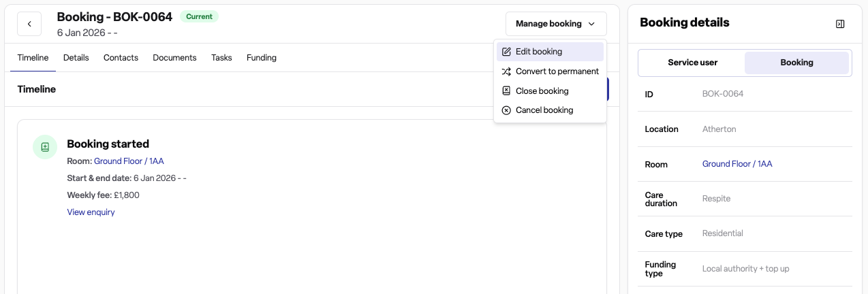Image resolution: width=868 pixels, height=294 pixels.
Task: Click the Booking details panel title
Action: tap(685, 22)
